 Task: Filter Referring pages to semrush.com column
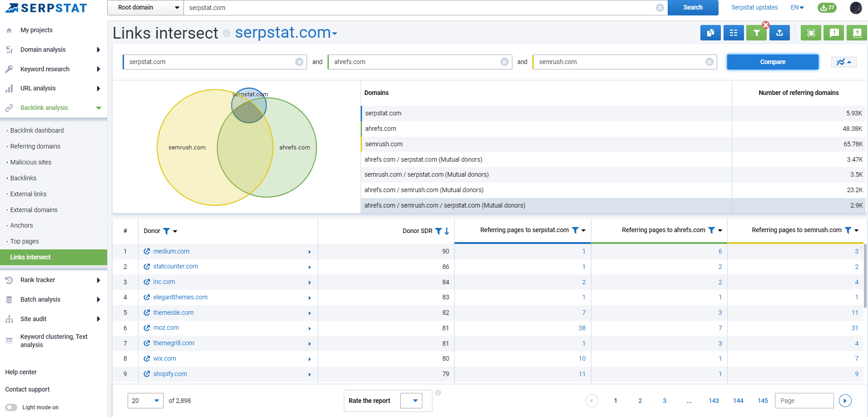click(848, 230)
